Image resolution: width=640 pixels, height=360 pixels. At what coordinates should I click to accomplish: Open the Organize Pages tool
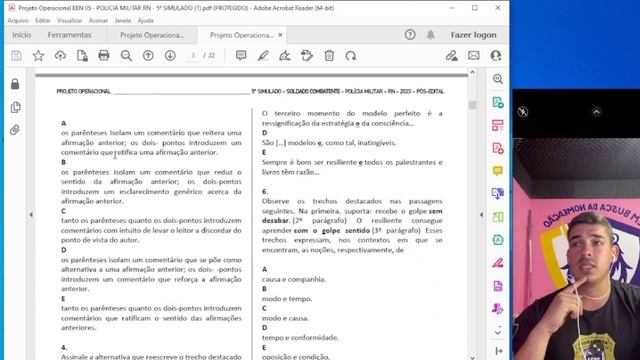click(x=498, y=125)
